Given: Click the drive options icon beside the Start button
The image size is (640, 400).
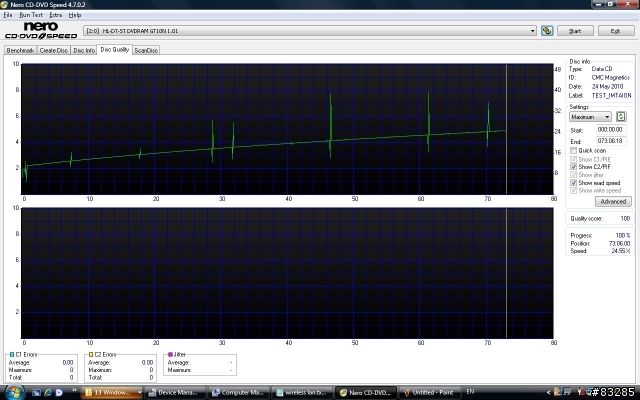Looking at the screenshot, I should 547,31.
